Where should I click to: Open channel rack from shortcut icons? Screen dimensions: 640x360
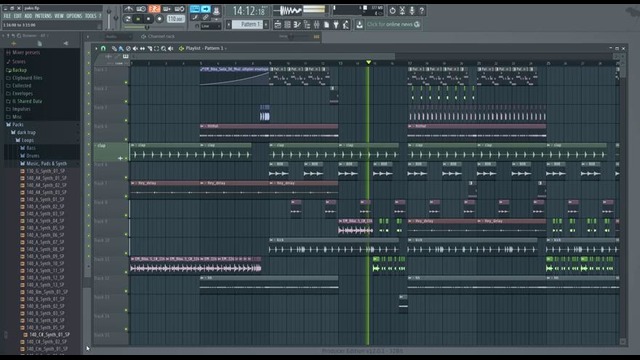tap(287, 25)
